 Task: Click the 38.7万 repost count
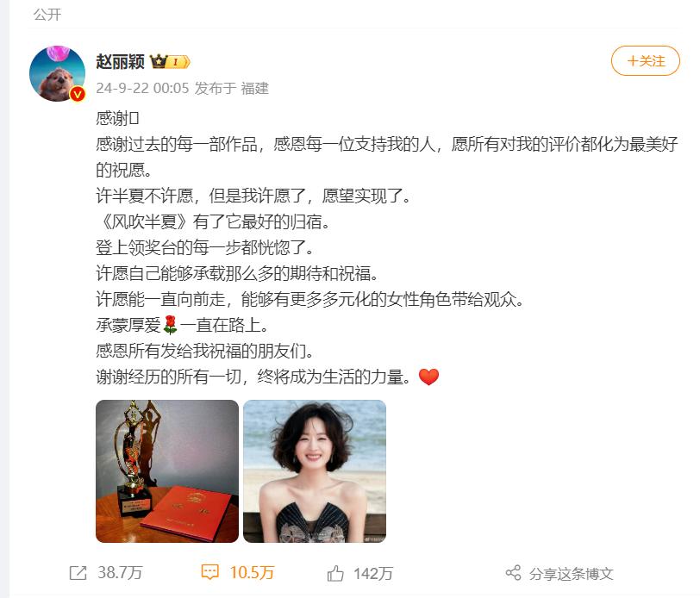point(120,572)
